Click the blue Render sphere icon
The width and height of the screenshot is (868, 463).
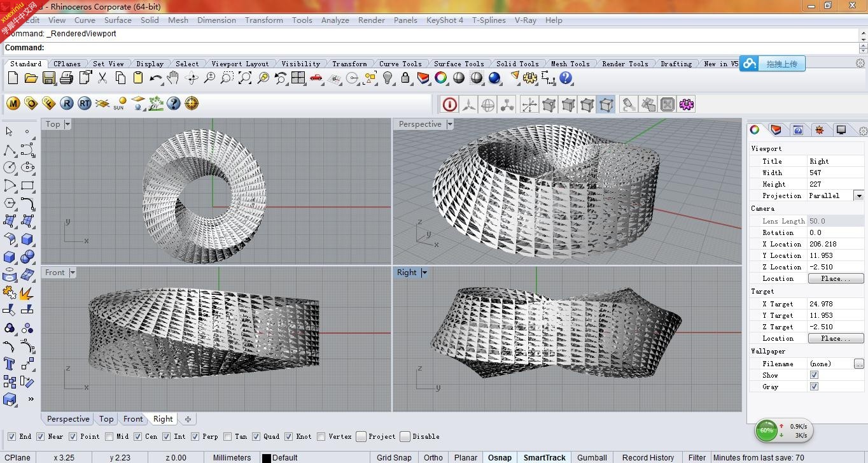[494, 78]
